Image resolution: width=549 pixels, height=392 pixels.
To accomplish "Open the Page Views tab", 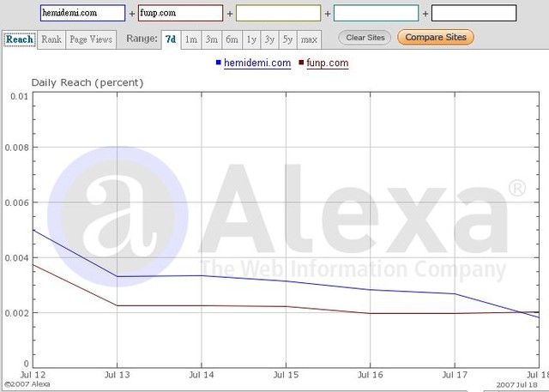I will [x=91, y=39].
